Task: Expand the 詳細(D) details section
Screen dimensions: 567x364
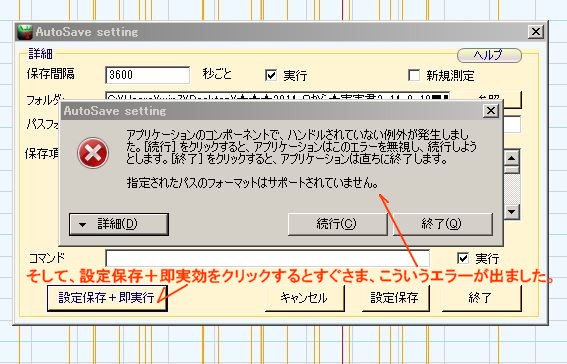Action: pyautogui.click(x=119, y=224)
